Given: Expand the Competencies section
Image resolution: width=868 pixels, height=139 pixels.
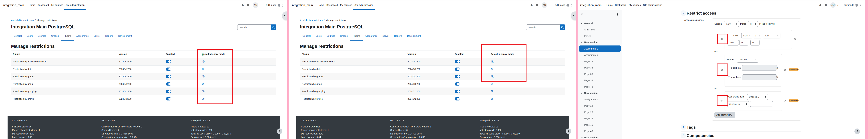Looking at the screenshot, I should pyautogui.click(x=683, y=136).
